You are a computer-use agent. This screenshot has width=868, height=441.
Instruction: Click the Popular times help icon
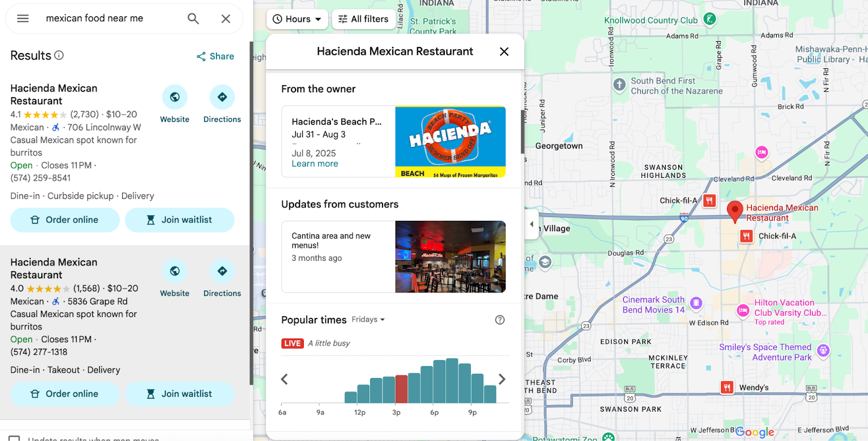pos(500,320)
